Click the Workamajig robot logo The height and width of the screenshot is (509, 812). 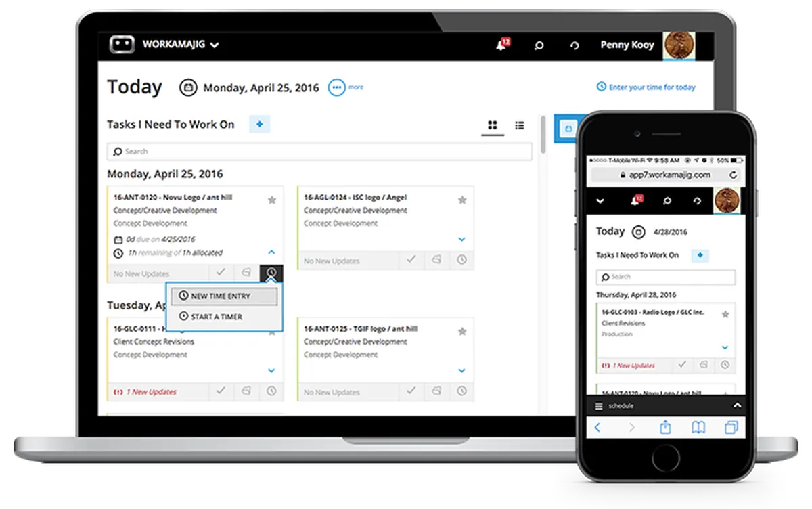[x=122, y=45]
